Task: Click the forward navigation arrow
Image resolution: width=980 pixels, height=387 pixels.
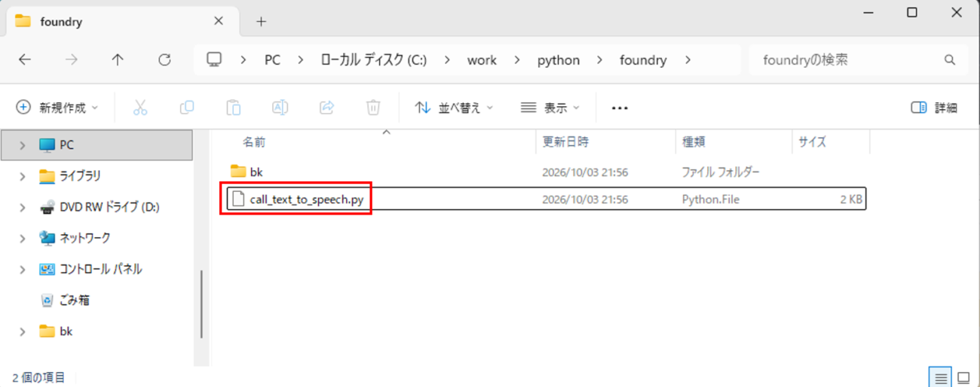Action: pos(72,60)
